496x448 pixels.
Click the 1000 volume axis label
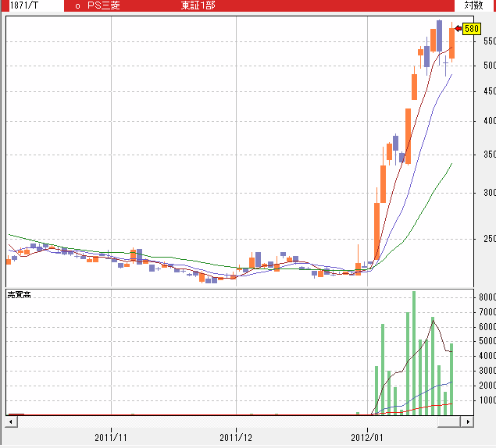click(x=487, y=400)
